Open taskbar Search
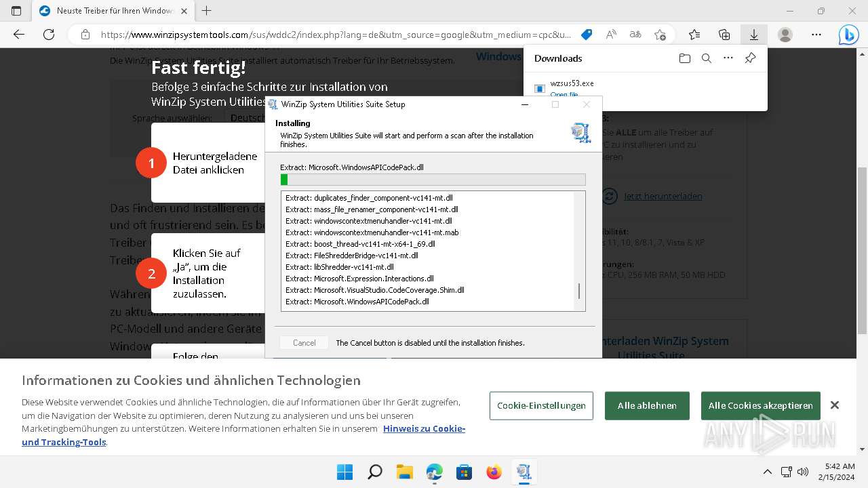The image size is (868, 488). point(374,472)
